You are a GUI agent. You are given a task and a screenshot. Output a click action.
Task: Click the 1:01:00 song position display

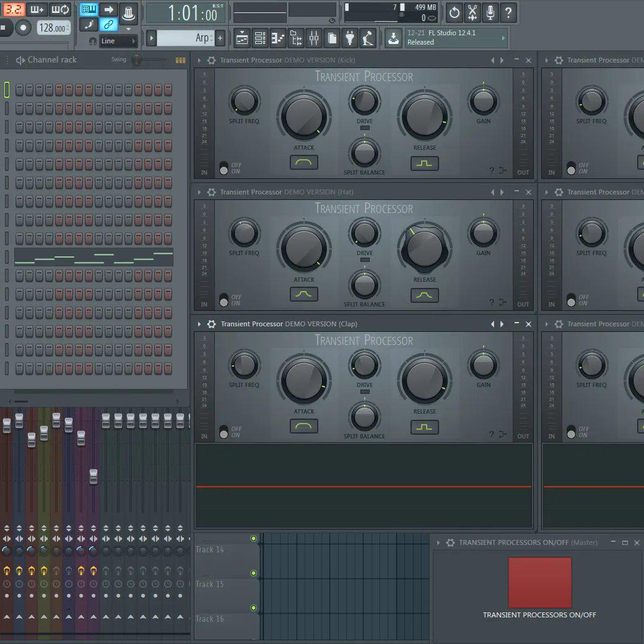pyautogui.click(x=186, y=13)
